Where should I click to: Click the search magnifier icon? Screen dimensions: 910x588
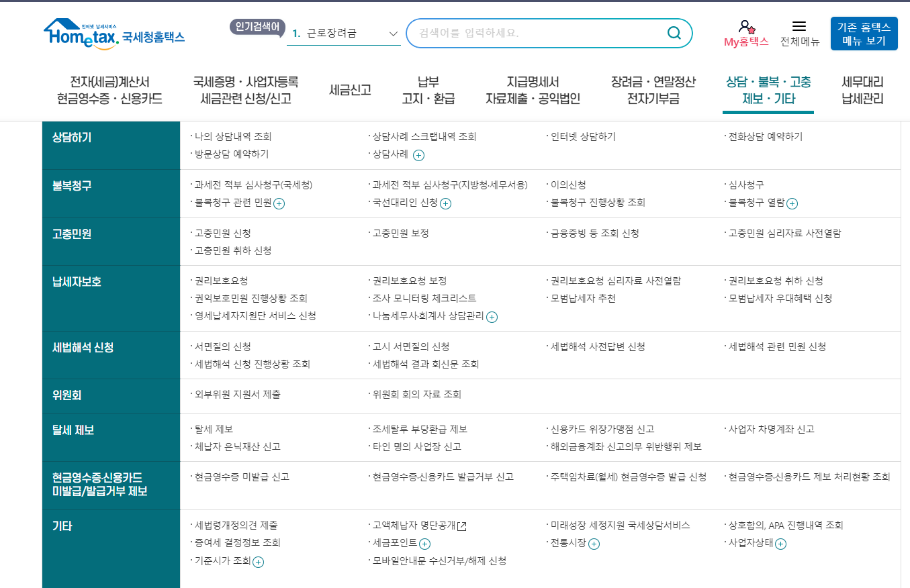point(674,32)
